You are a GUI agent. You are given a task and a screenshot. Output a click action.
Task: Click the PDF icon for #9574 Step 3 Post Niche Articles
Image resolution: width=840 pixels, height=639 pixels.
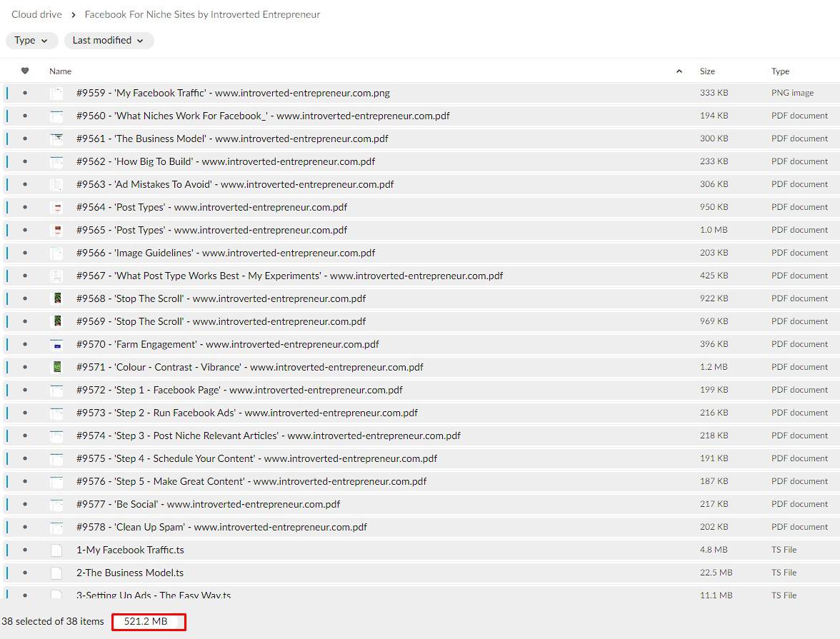(56, 436)
